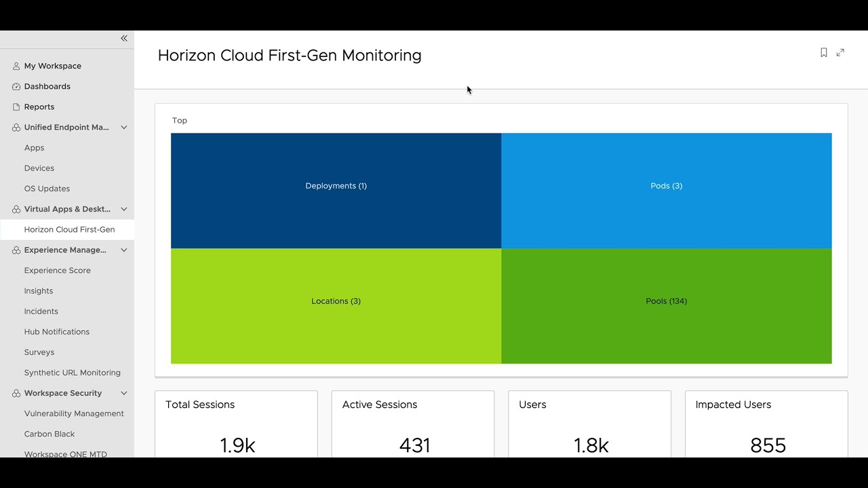Click the 855 Impacted Users value
Viewport: 868px width, 488px height.
click(768, 445)
